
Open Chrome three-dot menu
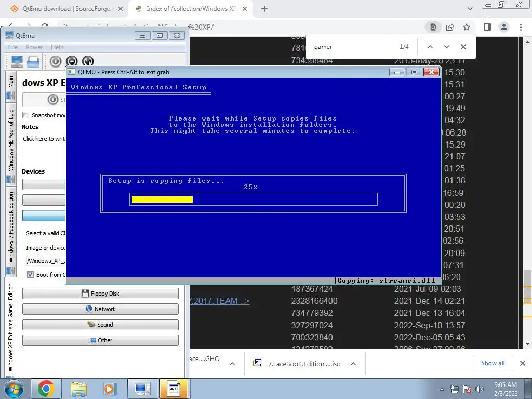click(521, 27)
